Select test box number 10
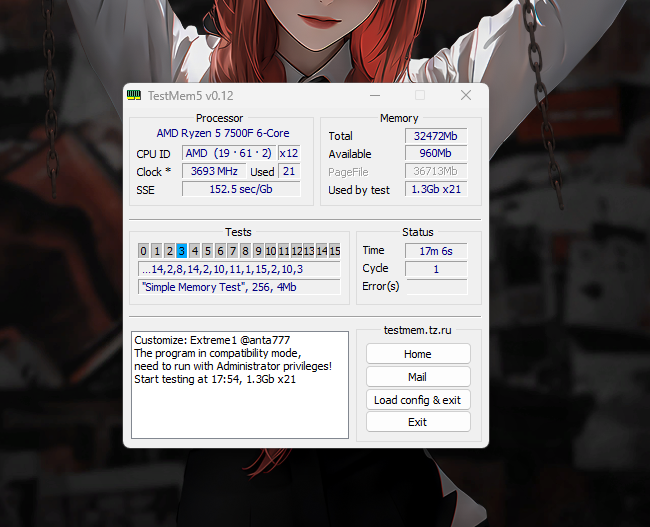Image resolution: width=650 pixels, height=527 pixels. tap(271, 251)
